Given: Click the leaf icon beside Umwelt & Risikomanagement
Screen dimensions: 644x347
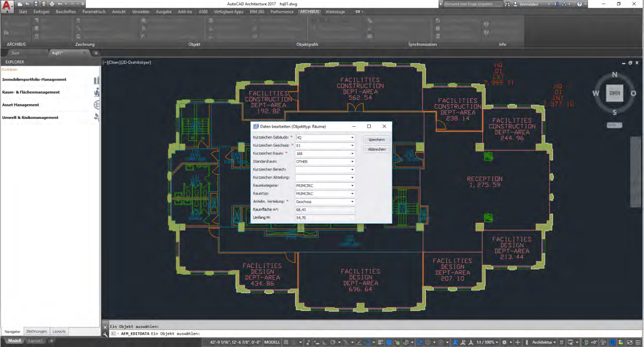Looking at the screenshot, I should tap(97, 117).
